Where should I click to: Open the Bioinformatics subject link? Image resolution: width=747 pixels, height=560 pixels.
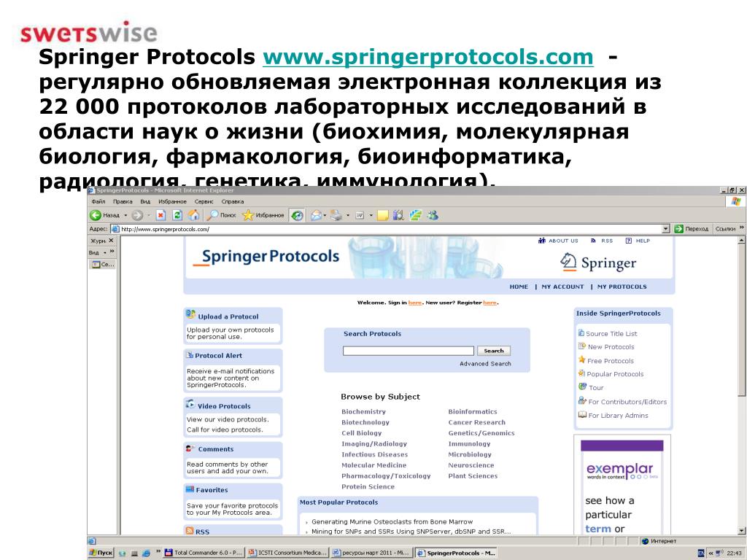coord(472,411)
